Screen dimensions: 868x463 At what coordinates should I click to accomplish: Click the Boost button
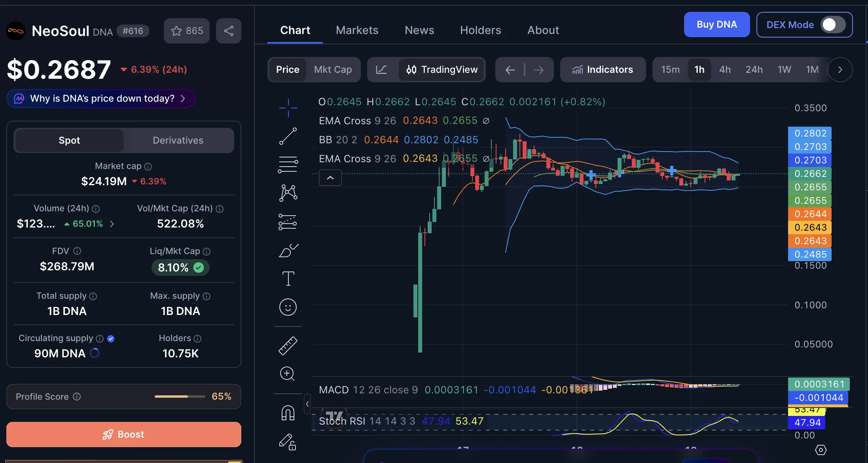click(x=124, y=435)
